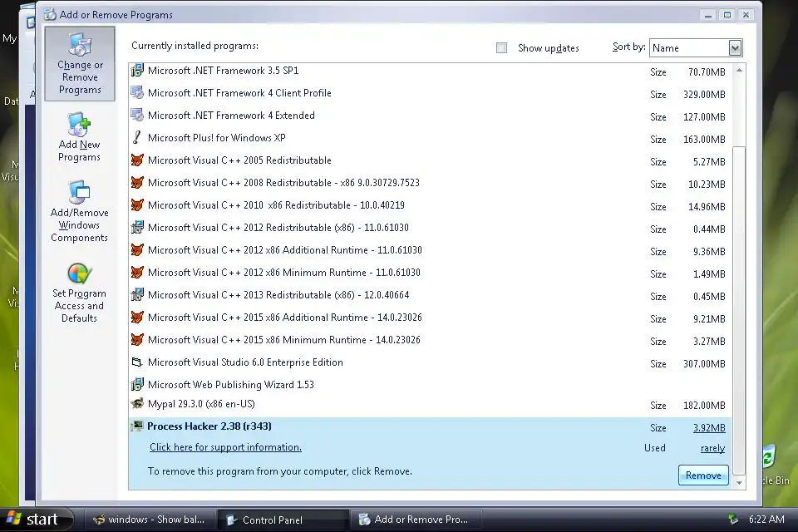Select Visual C++ 2013 Redistributable (x86) 12.0.40664
The height and width of the screenshot is (532, 798).
[431, 295]
